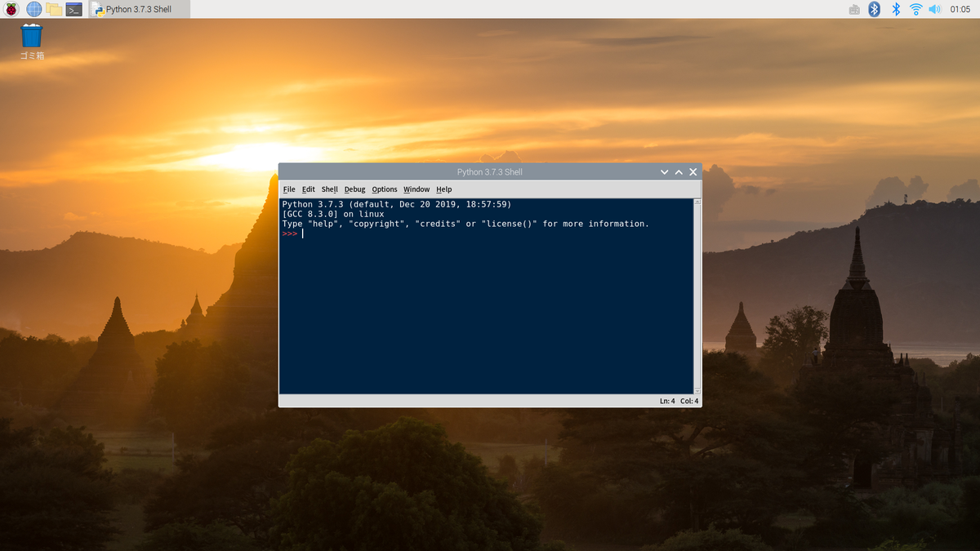980x551 pixels.
Task: Open the Help menu
Action: pyautogui.click(x=443, y=189)
